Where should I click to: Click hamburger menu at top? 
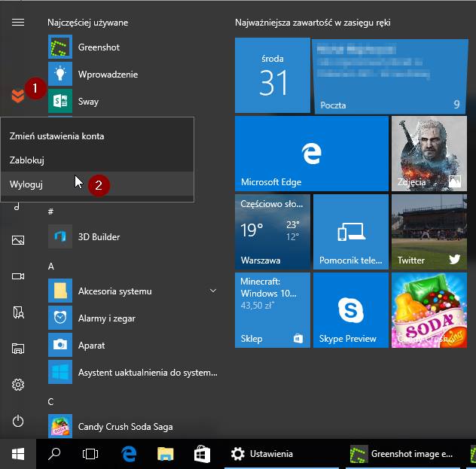pyautogui.click(x=18, y=23)
